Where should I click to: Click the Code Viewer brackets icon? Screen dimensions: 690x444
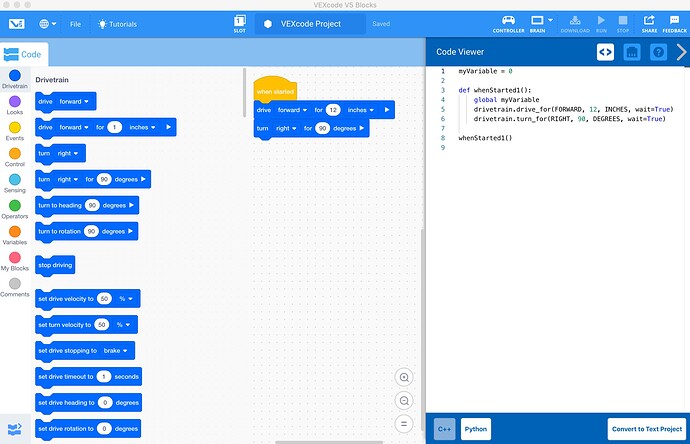[605, 53]
